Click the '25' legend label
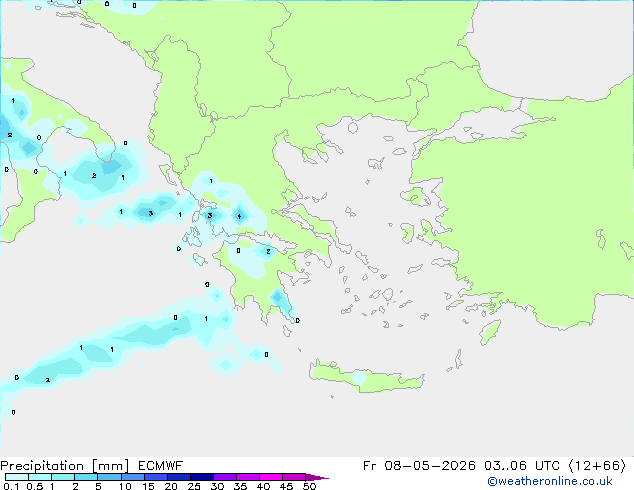 [x=194, y=486]
